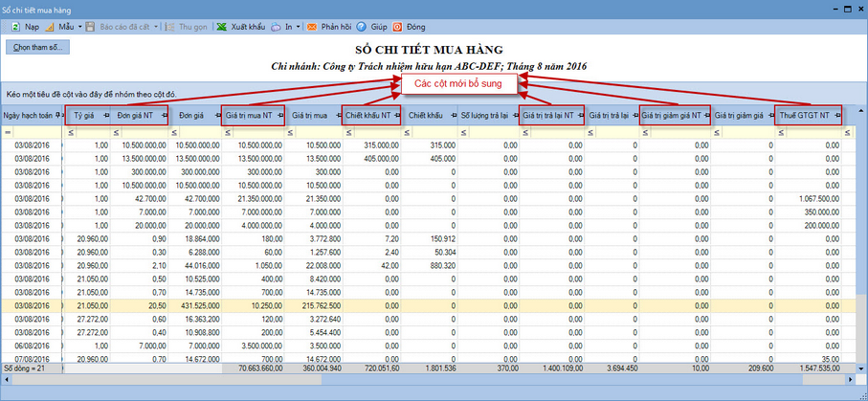Screen dimensions: 868x401
Task: Pin the Giá trị giảm giá column
Action: tap(769, 115)
